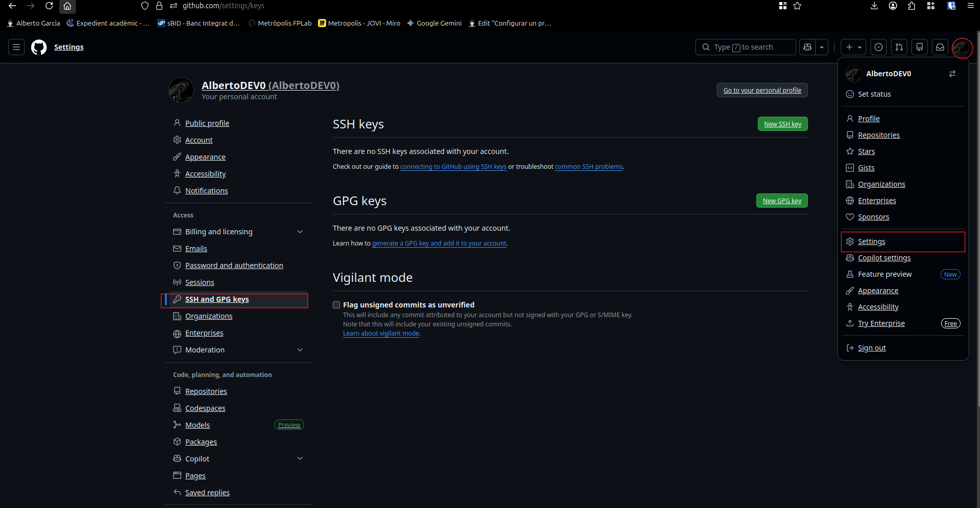Click the New SSH key button
The image size is (980, 508).
(x=782, y=124)
